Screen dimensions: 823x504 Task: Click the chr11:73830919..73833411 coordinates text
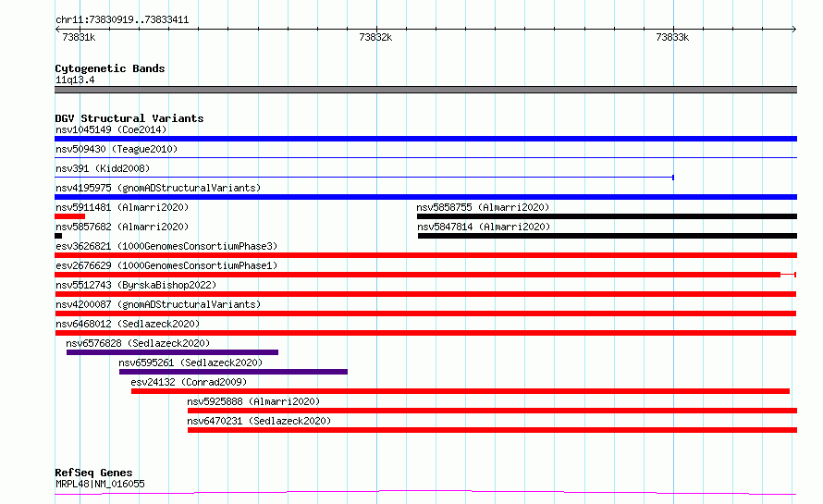(122, 20)
